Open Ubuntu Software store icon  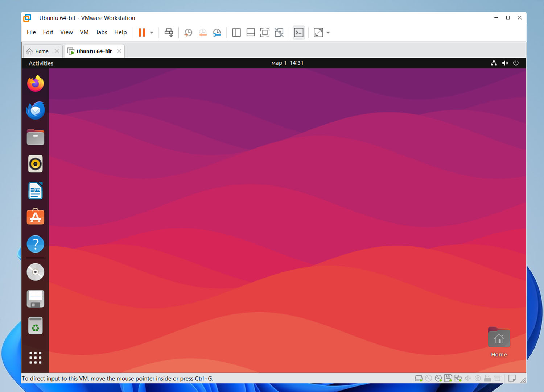tap(36, 217)
